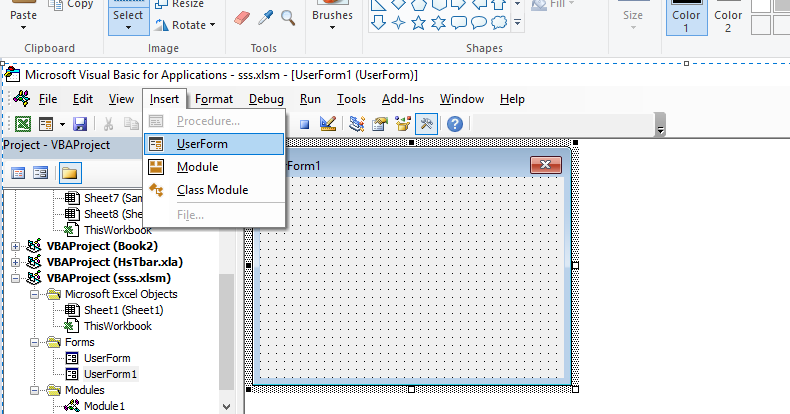Click the Paste button label
790x414 pixels.
point(24,15)
